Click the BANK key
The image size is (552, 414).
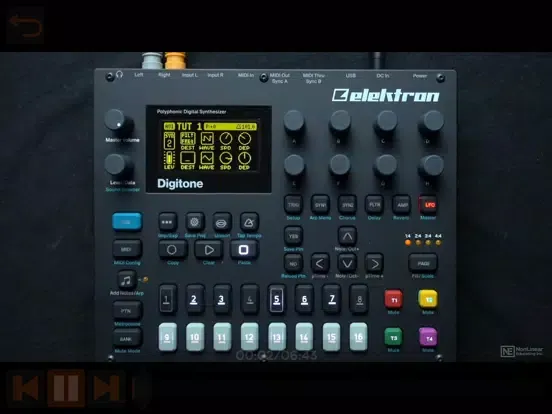pos(127,338)
